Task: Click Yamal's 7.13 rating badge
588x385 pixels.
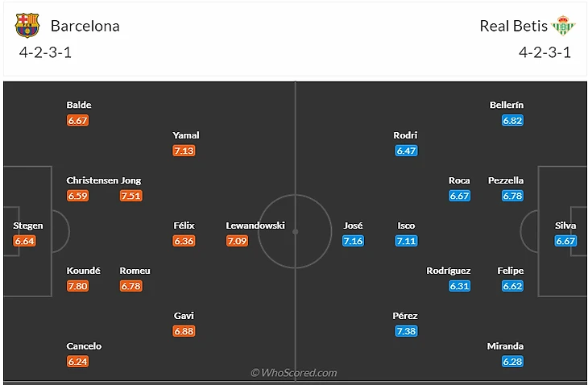Action: click(184, 151)
